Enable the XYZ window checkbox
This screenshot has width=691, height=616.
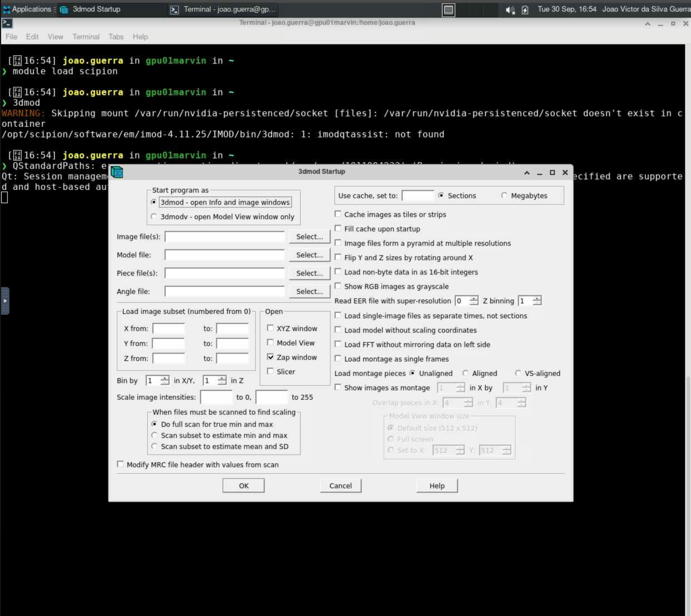(x=271, y=328)
